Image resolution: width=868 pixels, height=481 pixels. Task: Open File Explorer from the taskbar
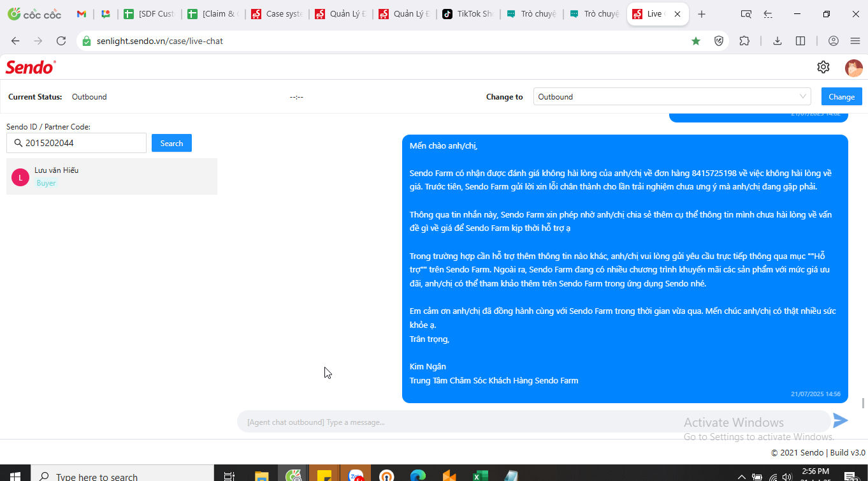click(261, 475)
